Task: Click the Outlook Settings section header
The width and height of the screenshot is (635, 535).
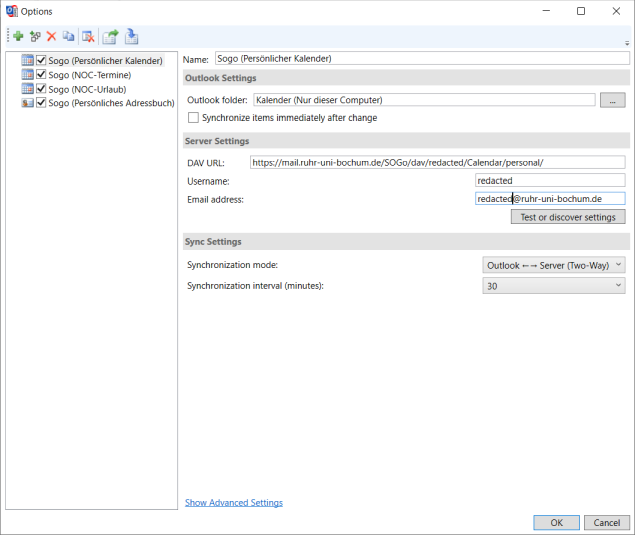Action: click(406, 78)
